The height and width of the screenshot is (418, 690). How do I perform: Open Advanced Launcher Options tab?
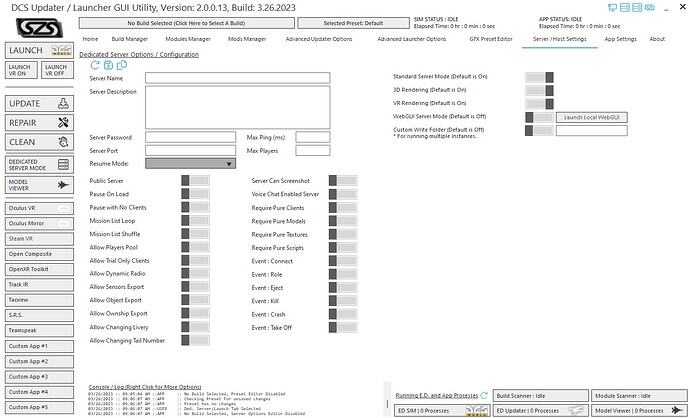[411, 39]
